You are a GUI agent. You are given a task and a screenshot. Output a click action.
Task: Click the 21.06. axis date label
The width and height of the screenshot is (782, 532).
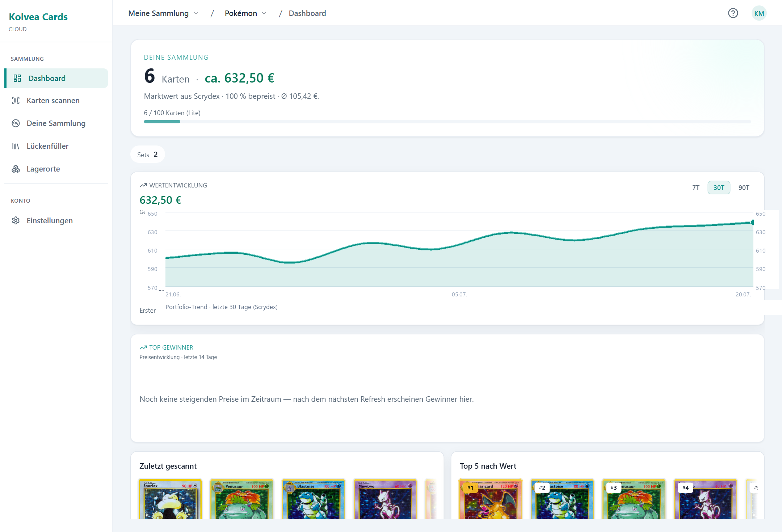pyautogui.click(x=173, y=295)
